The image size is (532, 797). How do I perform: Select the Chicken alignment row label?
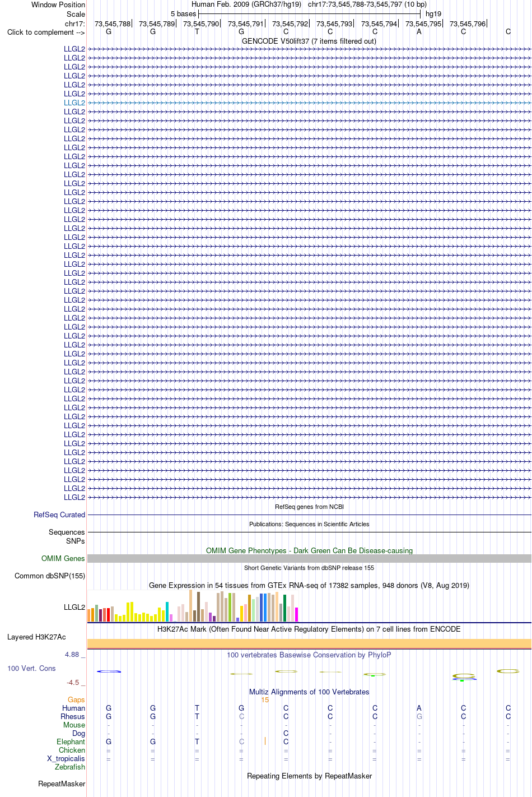(72, 750)
